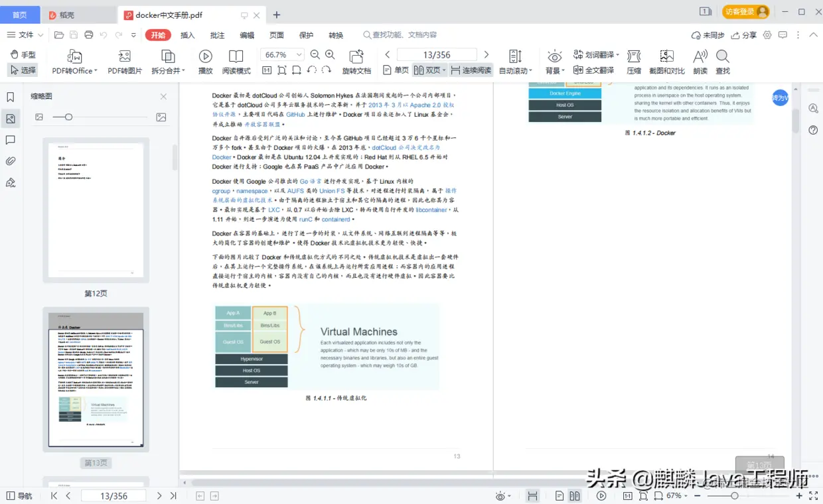The image size is (823, 504).
Task: Set actual size with the 1:1 icon in the ribbon
Action: 267,70
